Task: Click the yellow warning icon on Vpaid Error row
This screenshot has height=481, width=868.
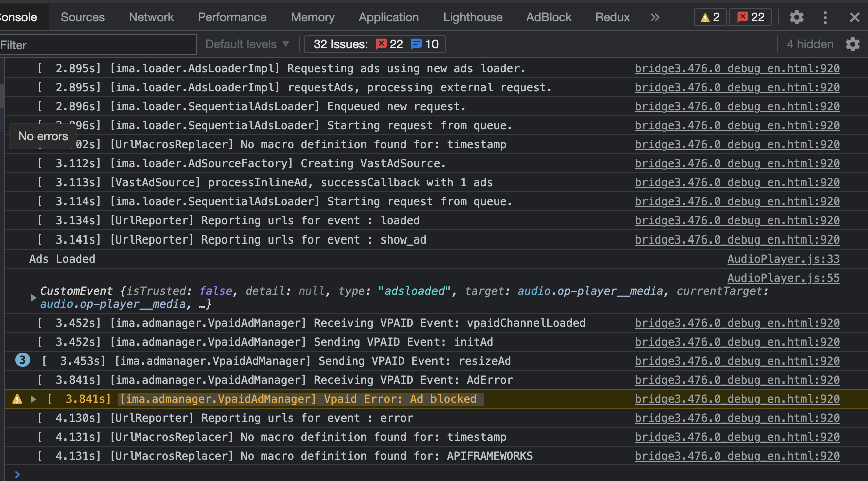Action: click(x=17, y=399)
